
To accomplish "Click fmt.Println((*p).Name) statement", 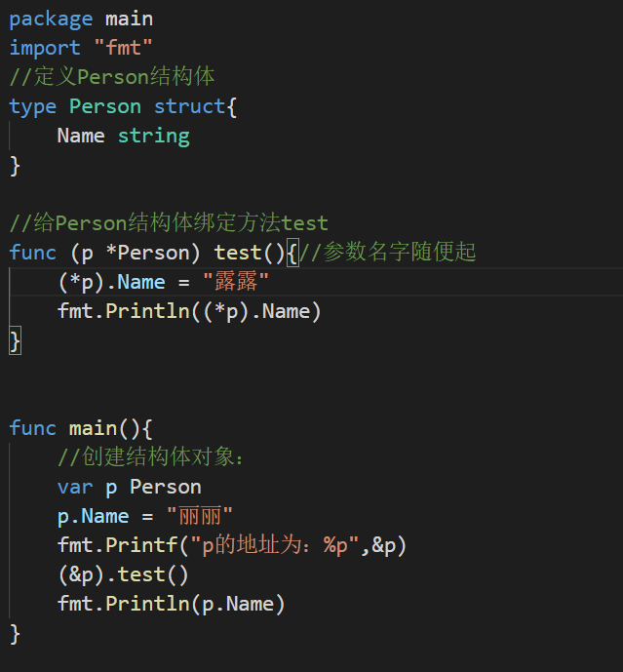I will click(x=189, y=311).
